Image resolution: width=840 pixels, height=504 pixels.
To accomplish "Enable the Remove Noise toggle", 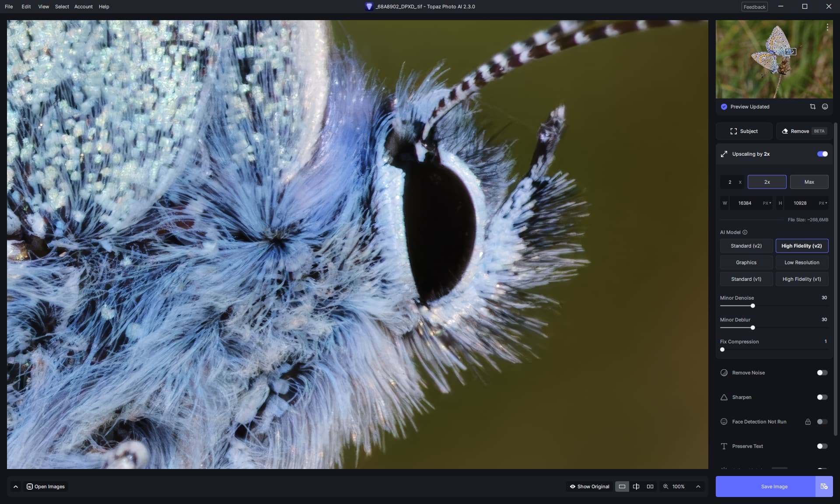I will (x=822, y=373).
